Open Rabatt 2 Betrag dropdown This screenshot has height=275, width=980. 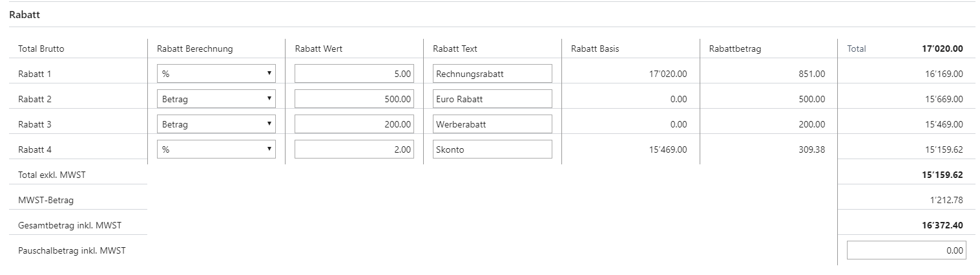[216, 99]
